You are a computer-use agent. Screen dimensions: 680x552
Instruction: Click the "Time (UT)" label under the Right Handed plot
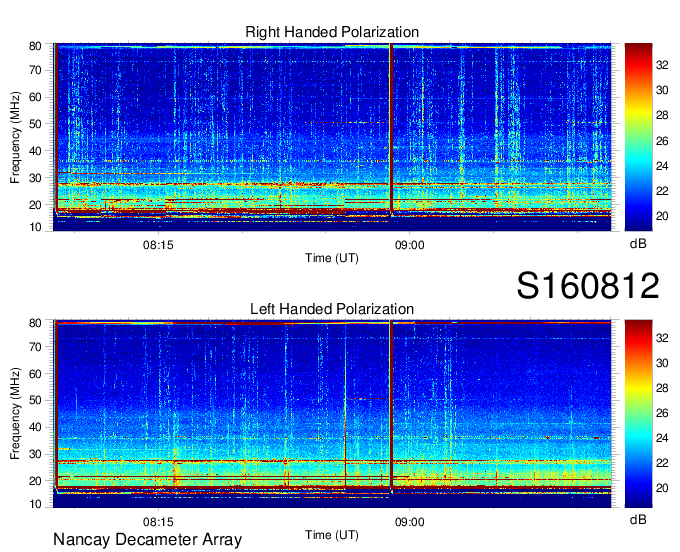[x=332, y=258]
